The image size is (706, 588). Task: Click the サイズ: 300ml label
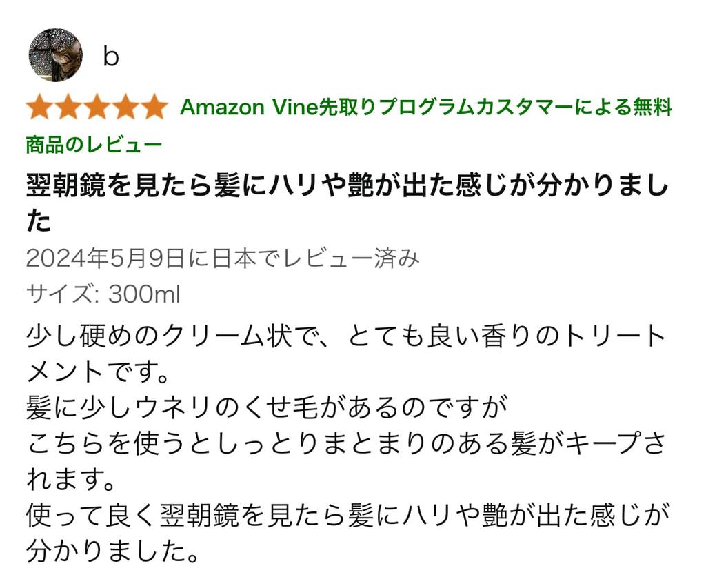(x=103, y=294)
